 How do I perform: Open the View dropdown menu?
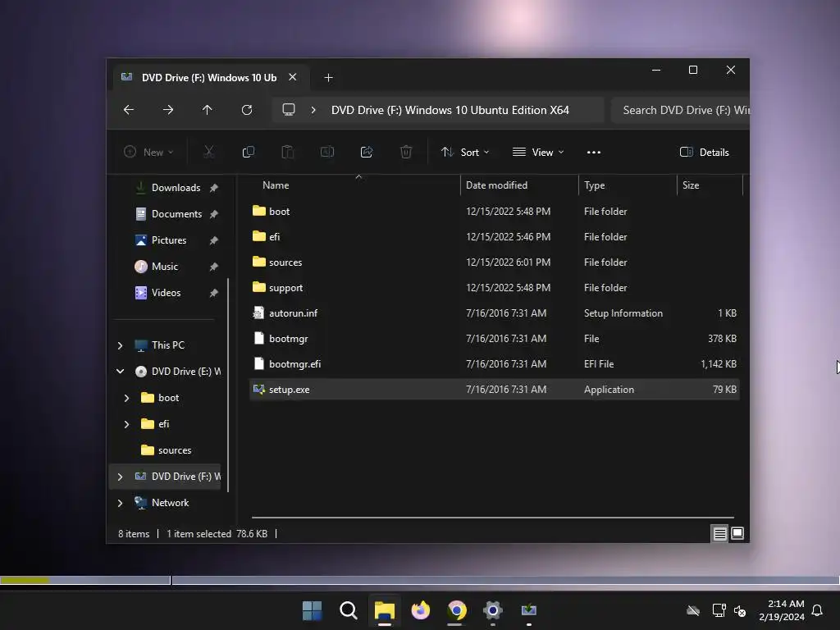click(x=538, y=152)
